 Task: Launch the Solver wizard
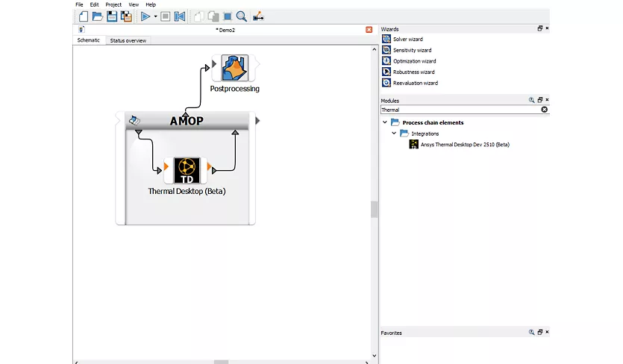click(407, 39)
